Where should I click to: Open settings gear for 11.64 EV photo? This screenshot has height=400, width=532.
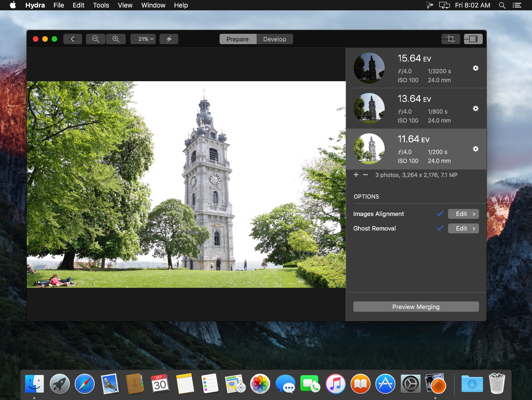tap(476, 149)
